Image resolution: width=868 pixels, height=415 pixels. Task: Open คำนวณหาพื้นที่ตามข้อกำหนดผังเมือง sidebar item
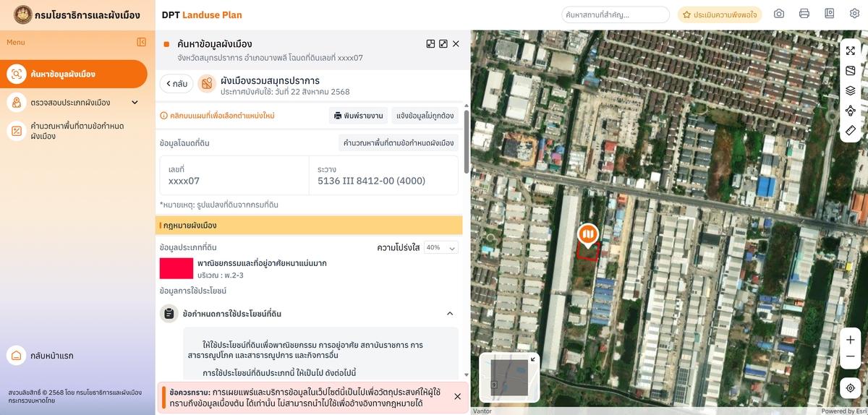74,131
